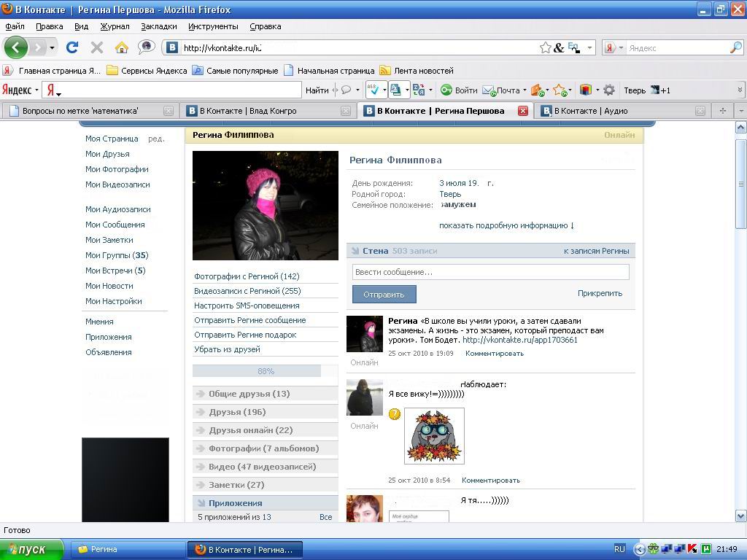The height and width of the screenshot is (560, 747).
Task: Click the 88% profile completion bar
Action: (266, 371)
